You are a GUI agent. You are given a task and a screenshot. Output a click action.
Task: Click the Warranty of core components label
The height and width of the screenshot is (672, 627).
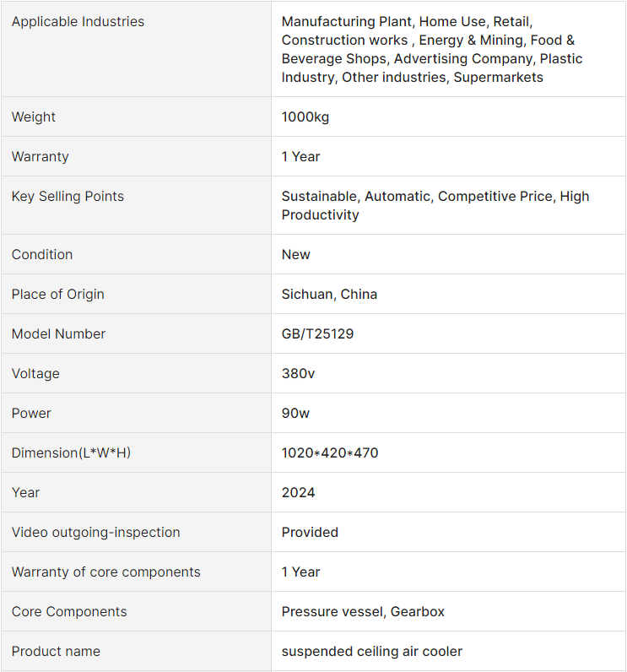pos(106,572)
